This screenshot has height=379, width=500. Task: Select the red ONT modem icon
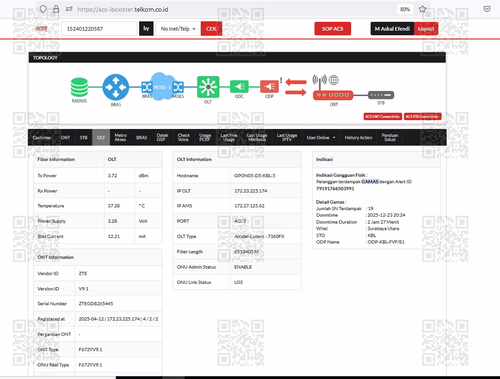click(x=333, y=95)
